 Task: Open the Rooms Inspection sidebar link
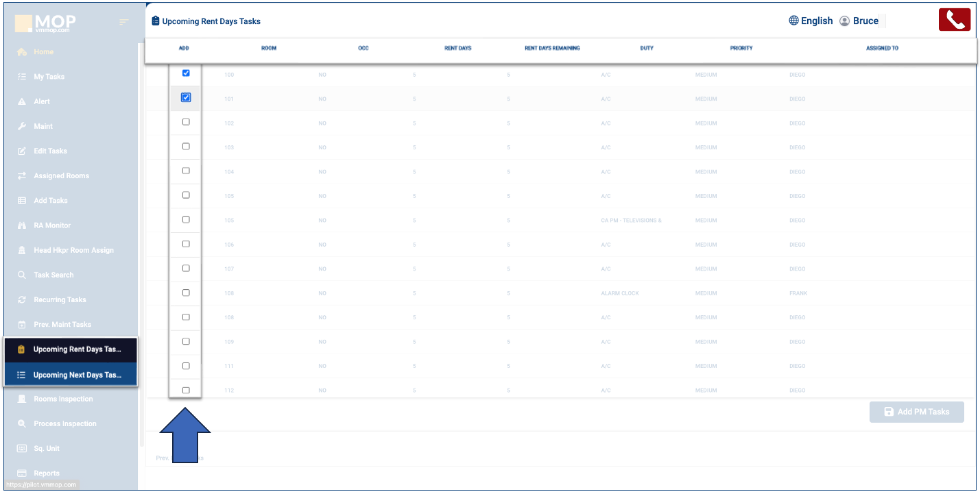click(x=63, y=399)
